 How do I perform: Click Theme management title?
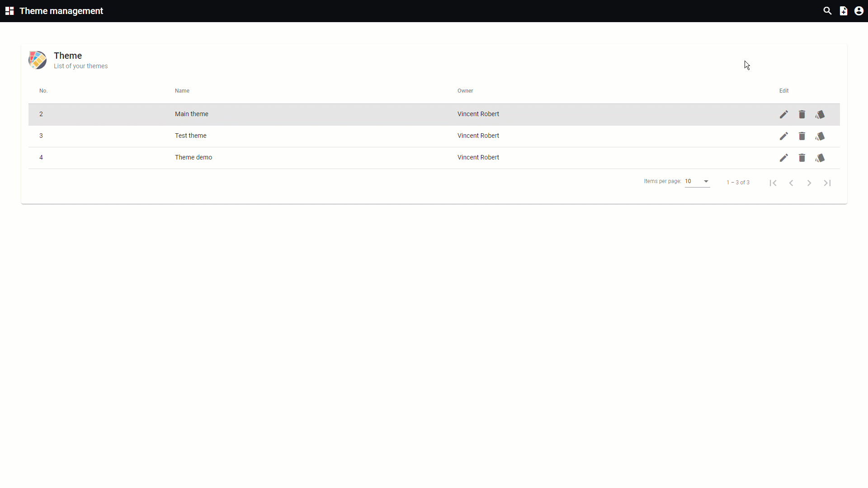pyautogui.click(x=61, y=11)
